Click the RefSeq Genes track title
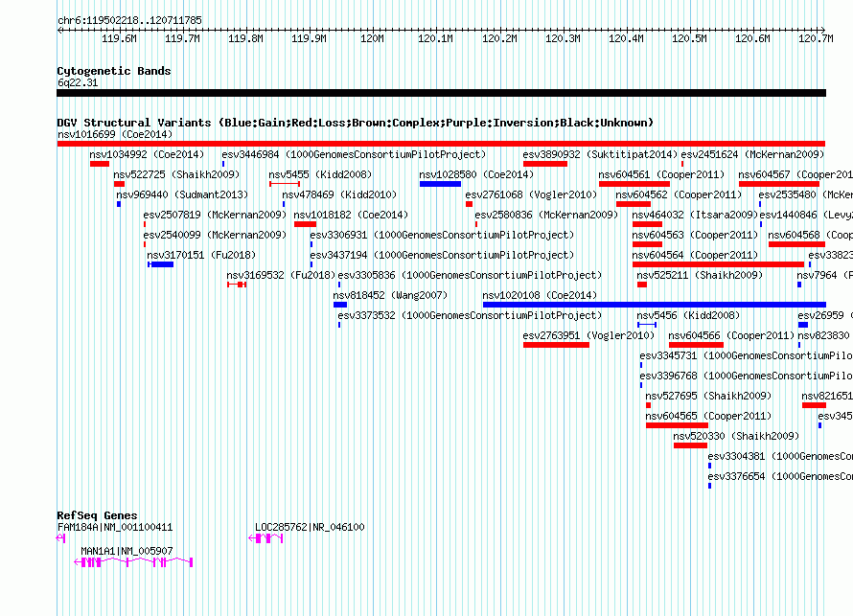Viewport: 853px width, 616px height. click(x=98, y=515)
